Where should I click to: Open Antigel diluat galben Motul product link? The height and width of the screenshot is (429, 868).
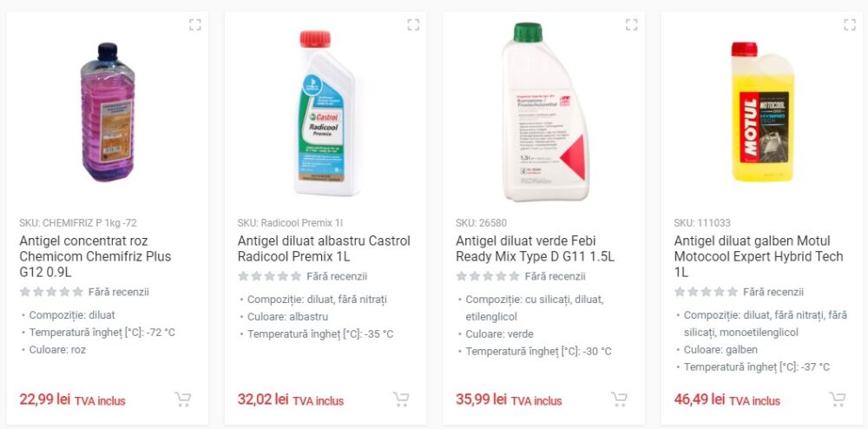(x=759, y=257)
